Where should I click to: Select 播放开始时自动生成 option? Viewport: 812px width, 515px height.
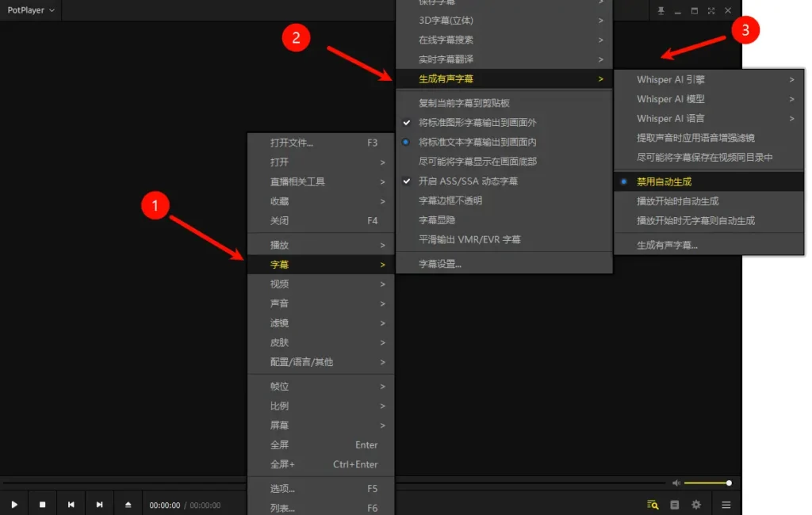point(709,201)
